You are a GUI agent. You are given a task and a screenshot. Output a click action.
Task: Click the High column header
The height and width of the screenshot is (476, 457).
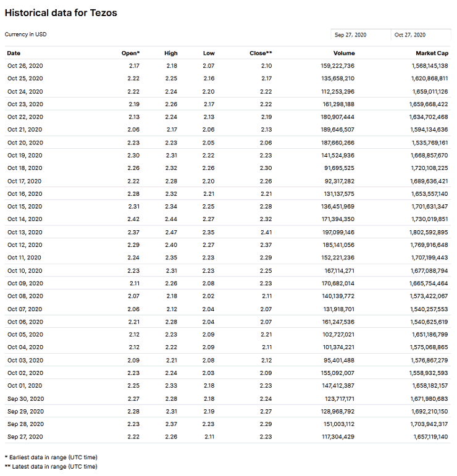click(x=171, y=53)
